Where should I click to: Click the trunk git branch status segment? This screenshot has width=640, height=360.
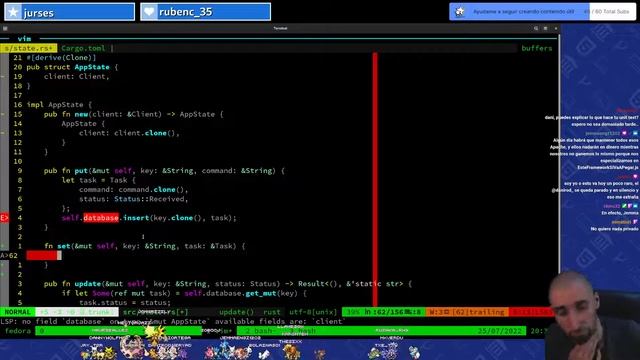coord(77,312)
